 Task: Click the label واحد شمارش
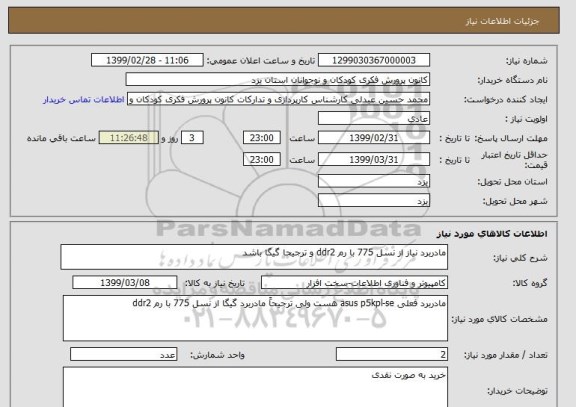217,355
